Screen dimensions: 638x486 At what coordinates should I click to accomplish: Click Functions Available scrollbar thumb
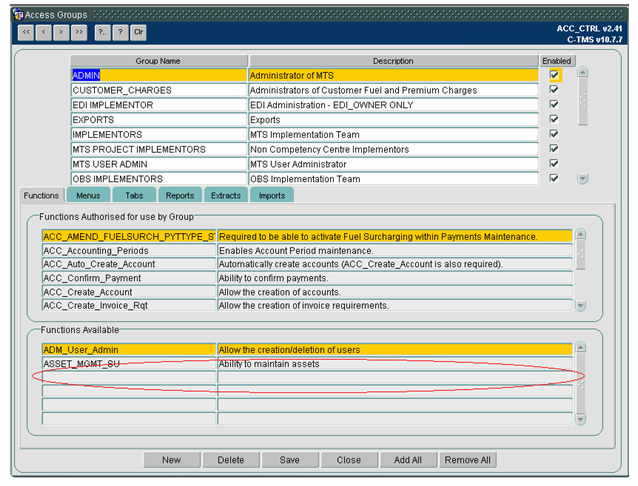click(581, 383)
